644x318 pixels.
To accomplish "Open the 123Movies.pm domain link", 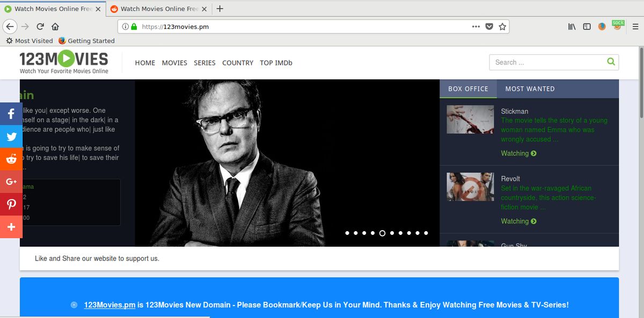I will coord(109,305).
